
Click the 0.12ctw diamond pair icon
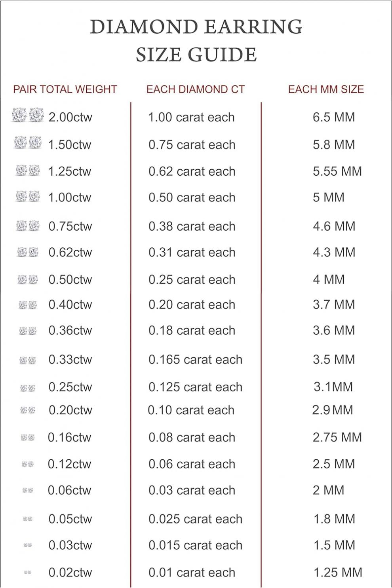pos(28,464)
